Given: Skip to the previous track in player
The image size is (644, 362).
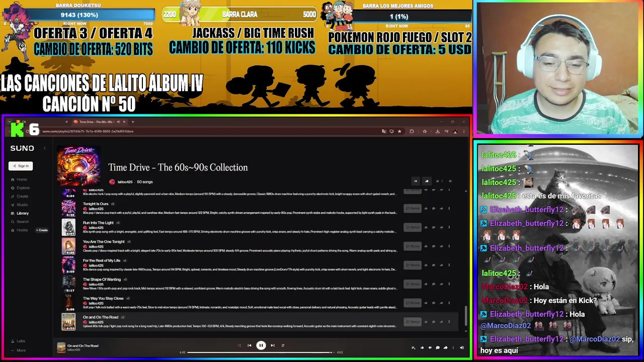Looking at the screenshot, I should point(249,345).
